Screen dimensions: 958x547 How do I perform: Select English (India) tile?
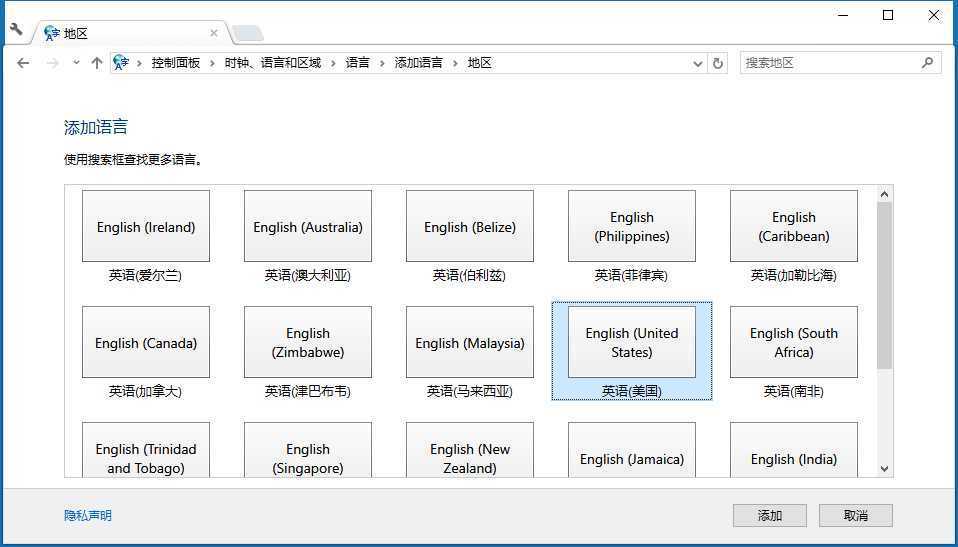794,450
